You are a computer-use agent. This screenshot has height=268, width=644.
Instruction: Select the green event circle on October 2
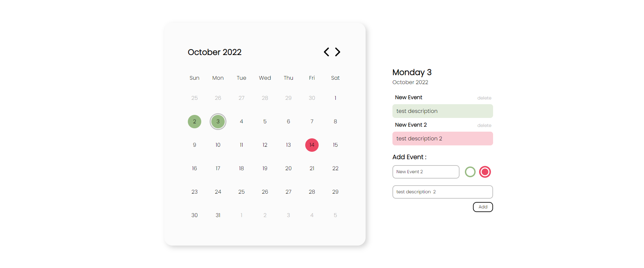pyautogui.click(x=195, y=122)
